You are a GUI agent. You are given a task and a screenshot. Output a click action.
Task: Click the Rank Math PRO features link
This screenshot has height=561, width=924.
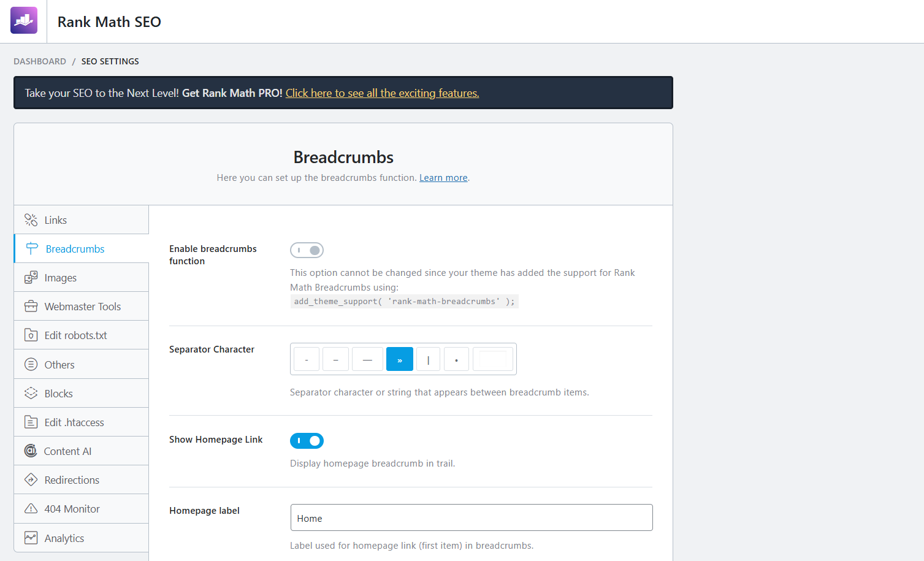[x=383, y=93]
